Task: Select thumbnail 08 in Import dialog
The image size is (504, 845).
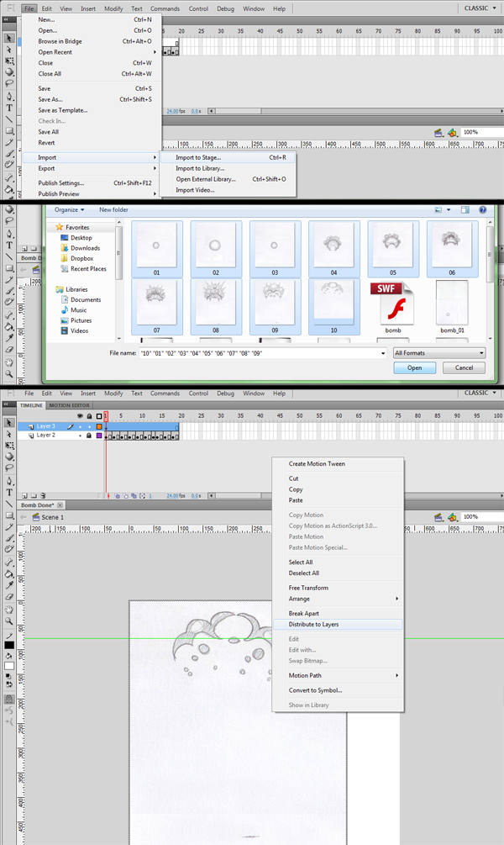Action: pyautogui.click(x=215, y=306)
